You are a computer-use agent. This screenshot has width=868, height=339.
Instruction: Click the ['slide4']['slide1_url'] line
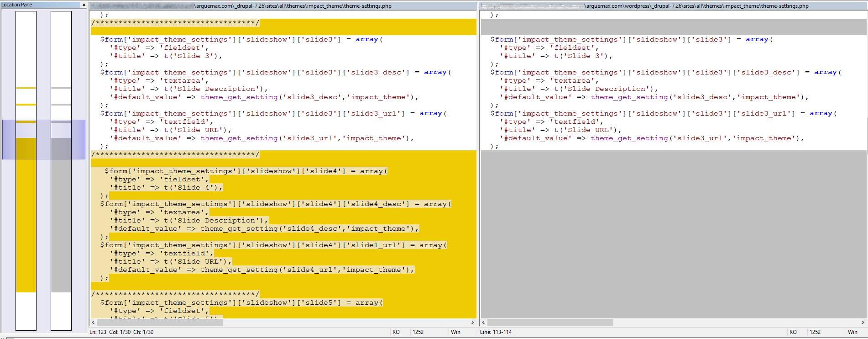coord(273,245)
